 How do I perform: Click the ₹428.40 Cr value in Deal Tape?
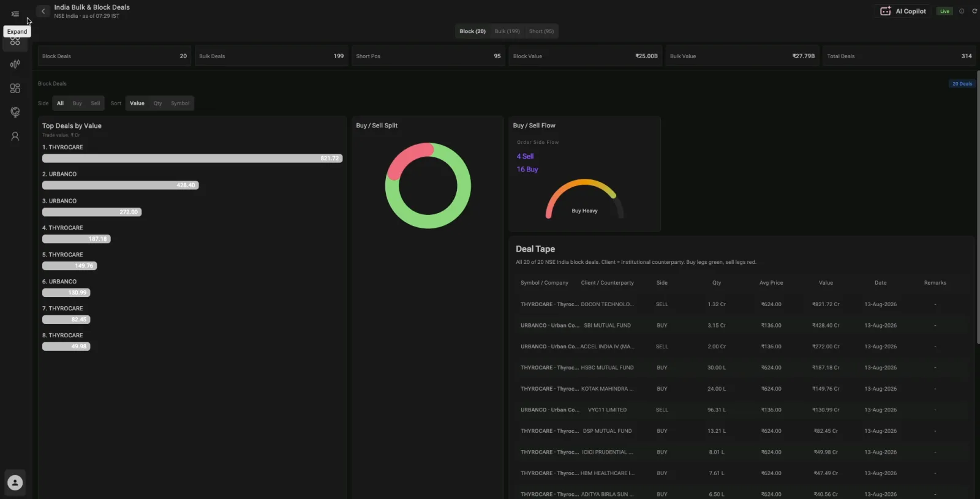click(x=826, y=326)
